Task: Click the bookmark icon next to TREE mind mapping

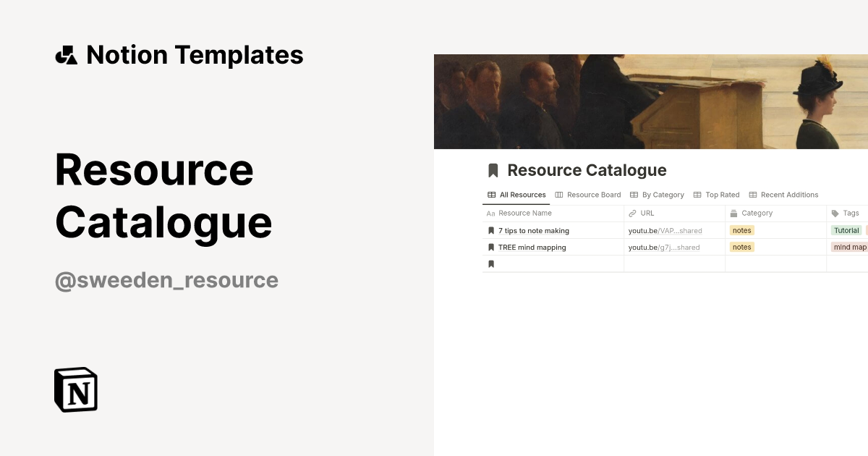Action: (x=491, y=247)
